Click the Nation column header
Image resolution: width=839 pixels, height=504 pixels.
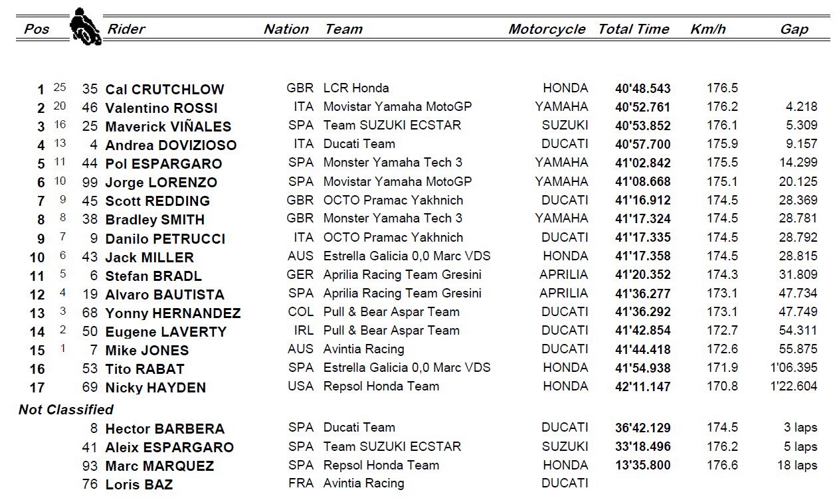point(286,29)
